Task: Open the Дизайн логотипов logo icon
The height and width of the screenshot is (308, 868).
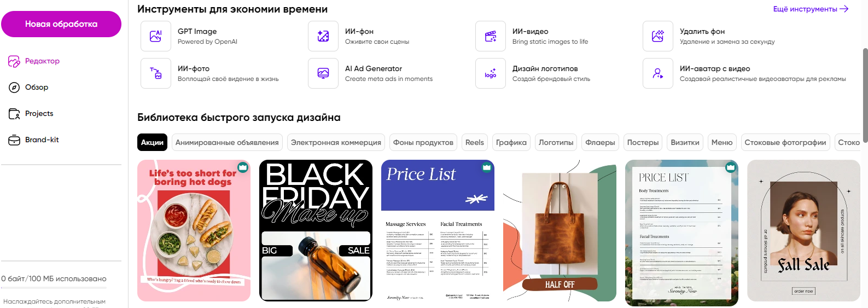Action: pyautogui.click(x=491, y=73)
